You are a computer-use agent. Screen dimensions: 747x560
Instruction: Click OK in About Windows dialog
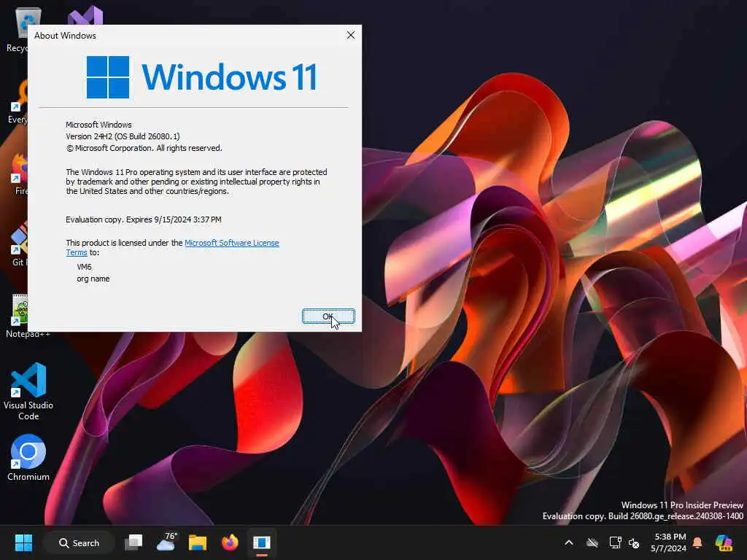328,316
